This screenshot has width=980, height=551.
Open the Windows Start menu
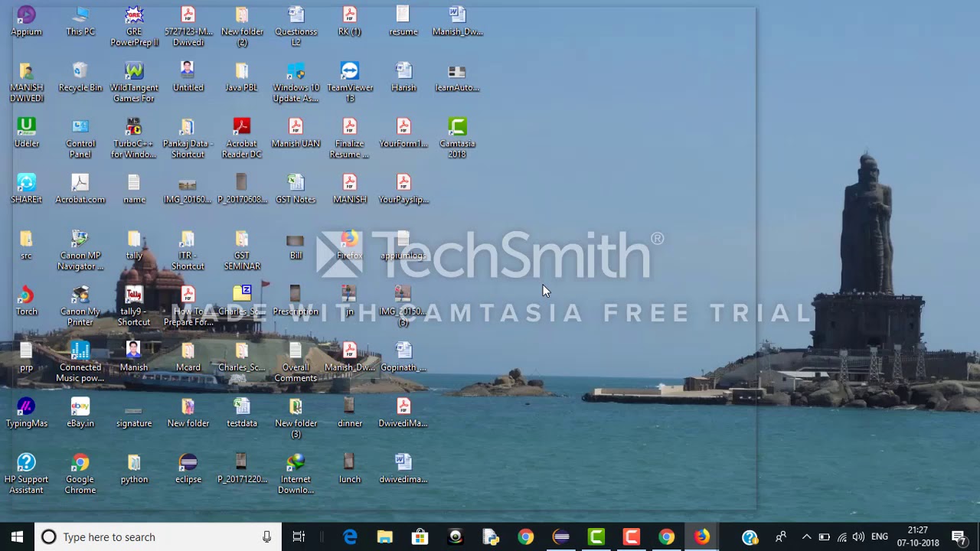[x=17, y=537]
